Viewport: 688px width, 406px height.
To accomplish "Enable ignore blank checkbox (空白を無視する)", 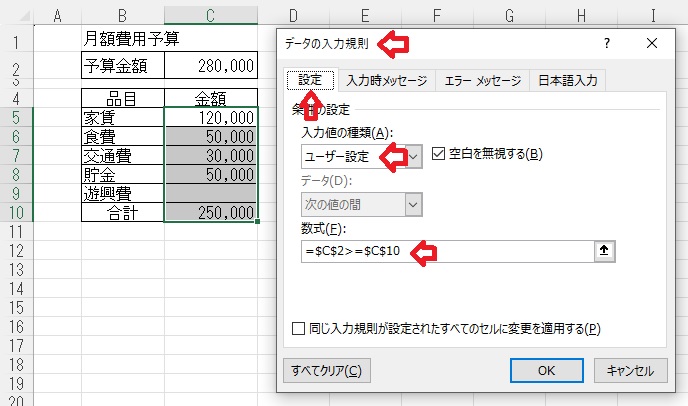I will (x=439, y=154).
